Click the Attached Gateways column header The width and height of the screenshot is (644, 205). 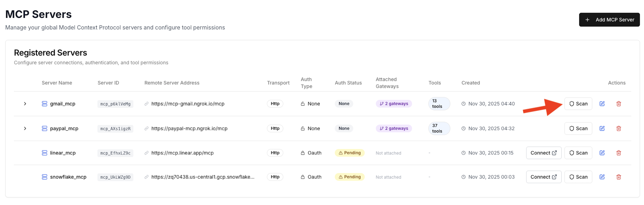(x=387, y=83)
